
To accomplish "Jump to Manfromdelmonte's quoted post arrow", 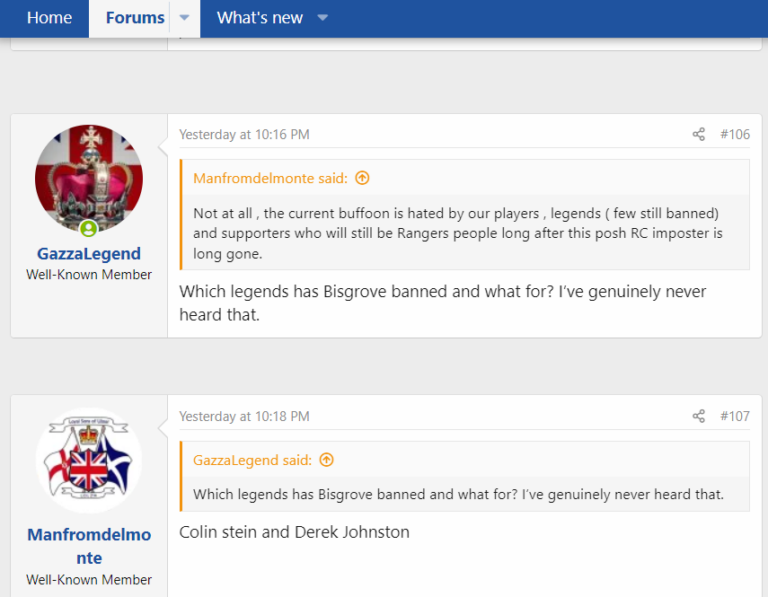I will pos(362,178).
